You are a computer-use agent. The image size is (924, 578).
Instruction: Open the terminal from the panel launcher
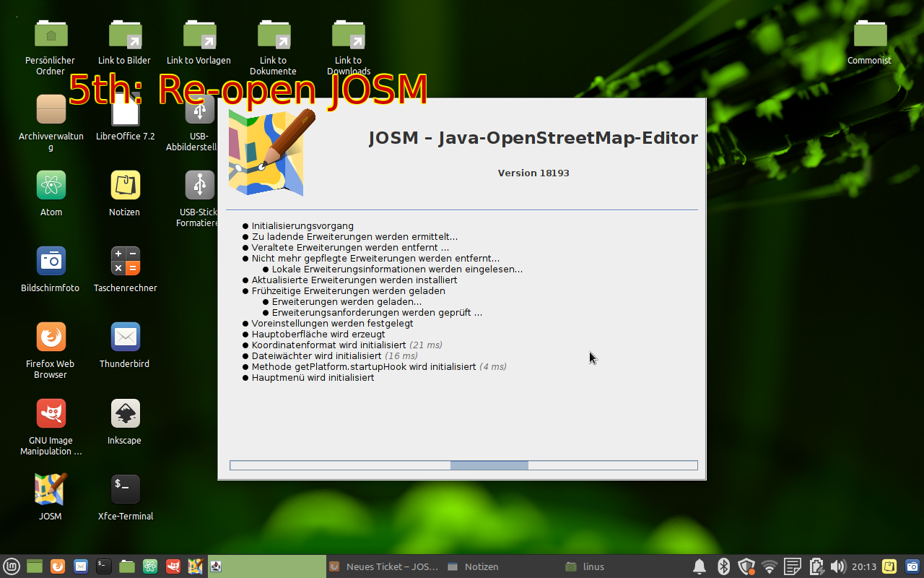point(104,566)
